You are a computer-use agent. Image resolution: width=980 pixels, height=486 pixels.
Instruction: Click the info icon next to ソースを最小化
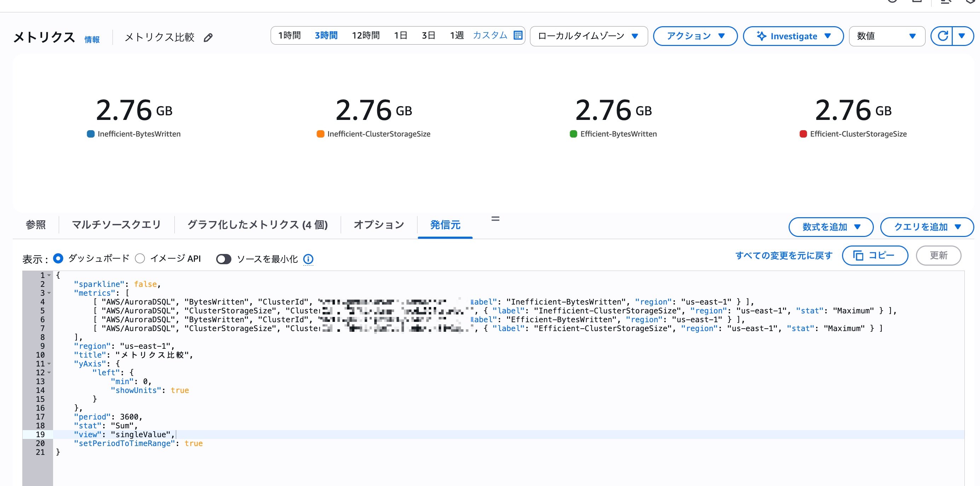click(308, 259)
